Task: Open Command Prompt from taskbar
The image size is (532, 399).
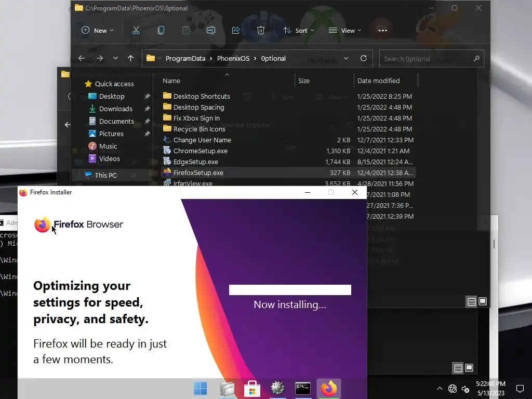Action: tap(303, 389)
